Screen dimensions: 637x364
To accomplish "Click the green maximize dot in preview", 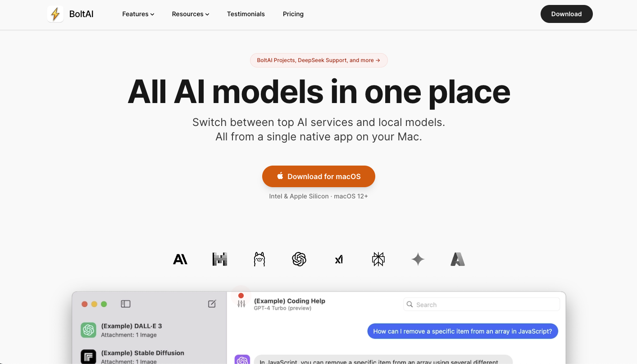I will [x=104, y=304].
